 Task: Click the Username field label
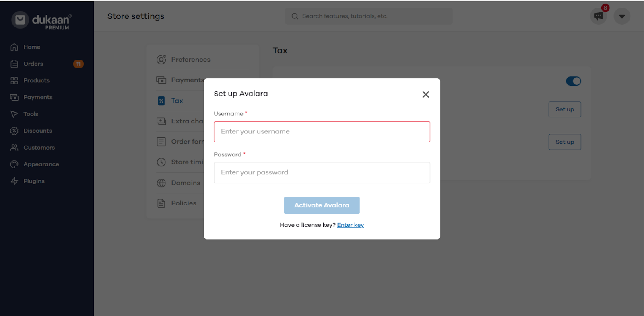click(229, 114)
